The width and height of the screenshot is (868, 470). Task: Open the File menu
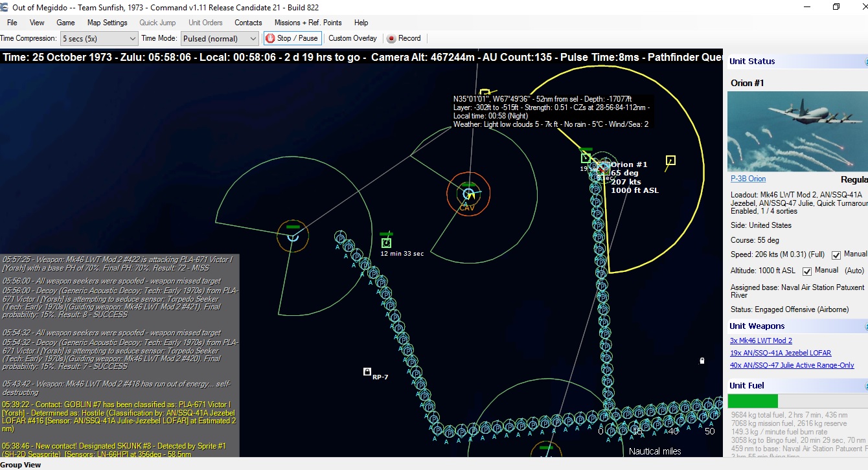[x=12, y=23]
